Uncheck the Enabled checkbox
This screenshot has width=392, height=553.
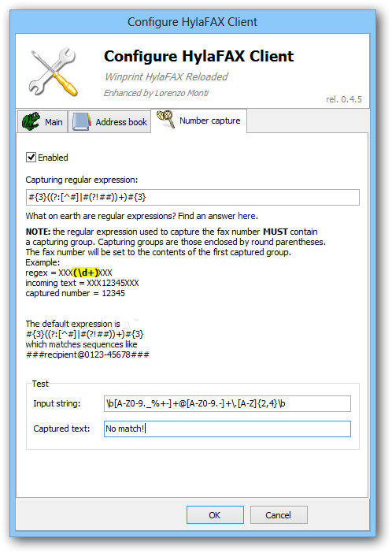31,157
